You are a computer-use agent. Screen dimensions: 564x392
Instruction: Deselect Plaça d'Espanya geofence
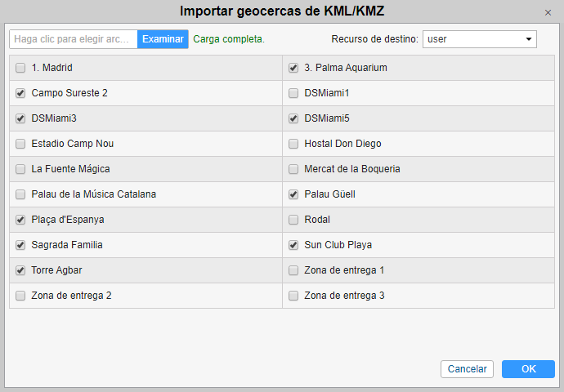coord(20,220)
